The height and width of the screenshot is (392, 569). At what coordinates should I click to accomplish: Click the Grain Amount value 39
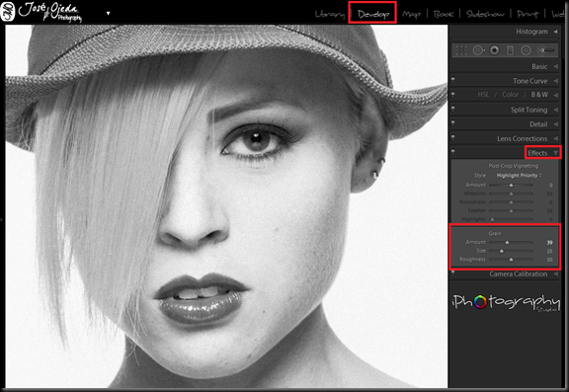click(x=549, y=242)
